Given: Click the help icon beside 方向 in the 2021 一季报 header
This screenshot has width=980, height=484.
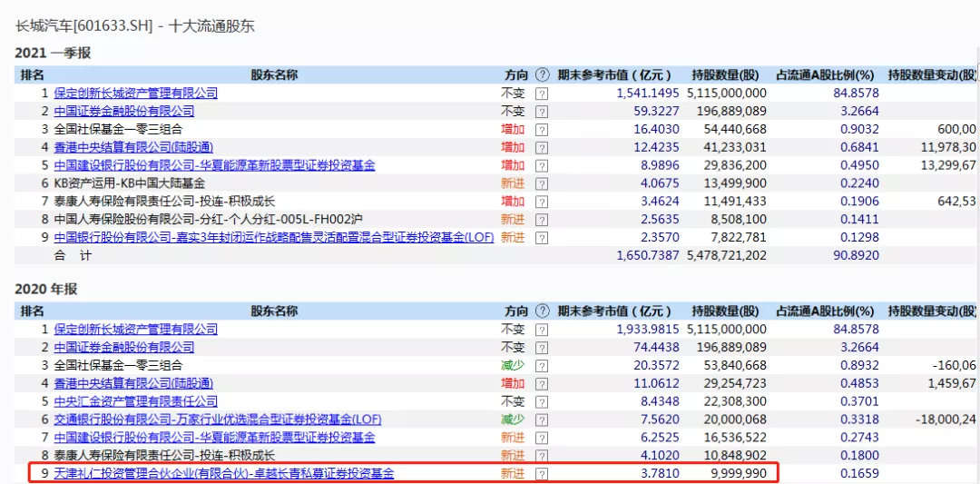Looking at the screenshot, I should tap(543, 75).
